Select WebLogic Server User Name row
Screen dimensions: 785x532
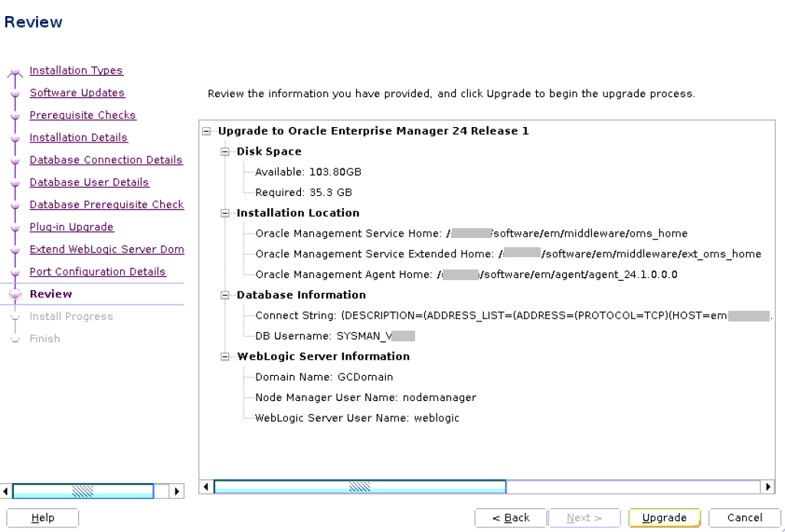tap(357, 419)
